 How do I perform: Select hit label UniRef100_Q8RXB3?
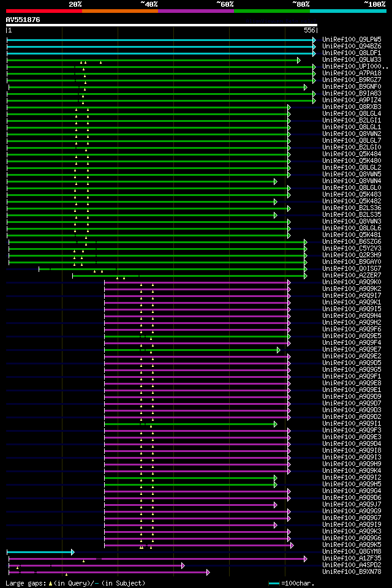[x=352, y=107]
